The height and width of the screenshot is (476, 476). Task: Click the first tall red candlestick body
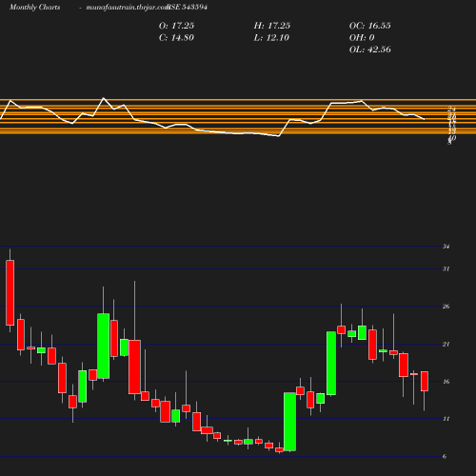[x=10, y=293]
